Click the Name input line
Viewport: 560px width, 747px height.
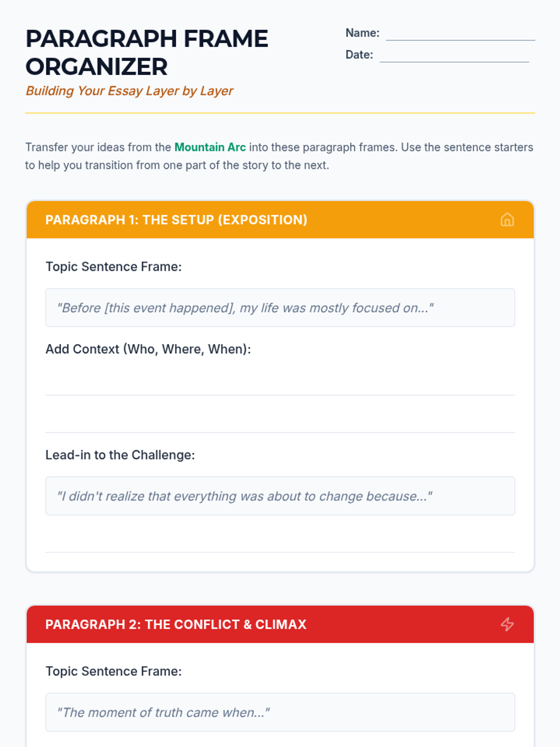pos(460,35)
